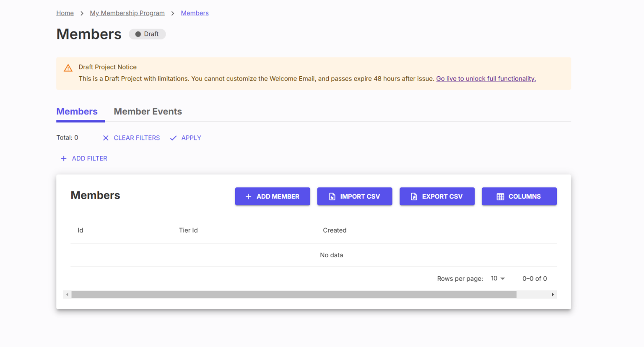Click the Export CSV file icon
The height and width of the screenshot is (347, 644).
point(414,197)
